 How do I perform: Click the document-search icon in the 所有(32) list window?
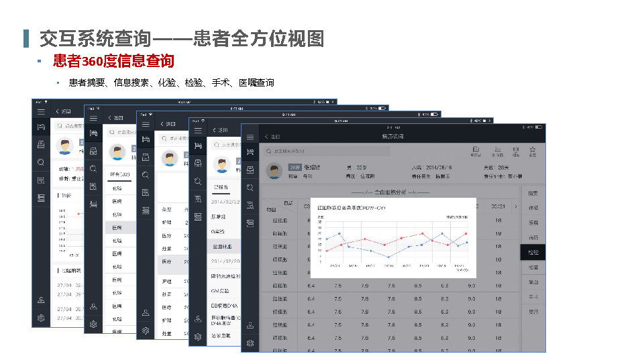coord(93,187)
